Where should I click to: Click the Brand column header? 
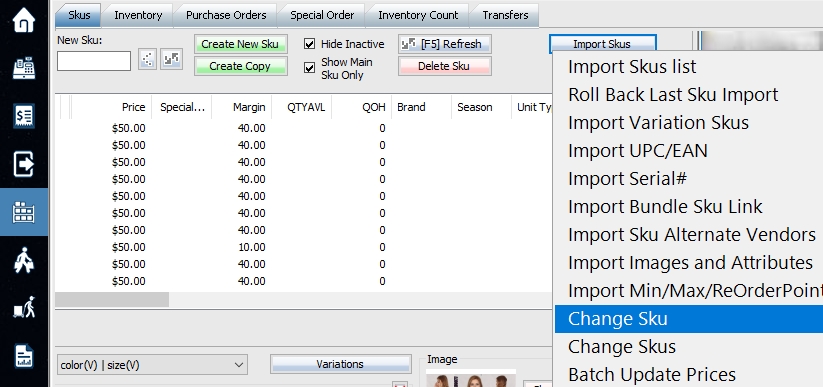pyautogui.click(x=421, y=107)
